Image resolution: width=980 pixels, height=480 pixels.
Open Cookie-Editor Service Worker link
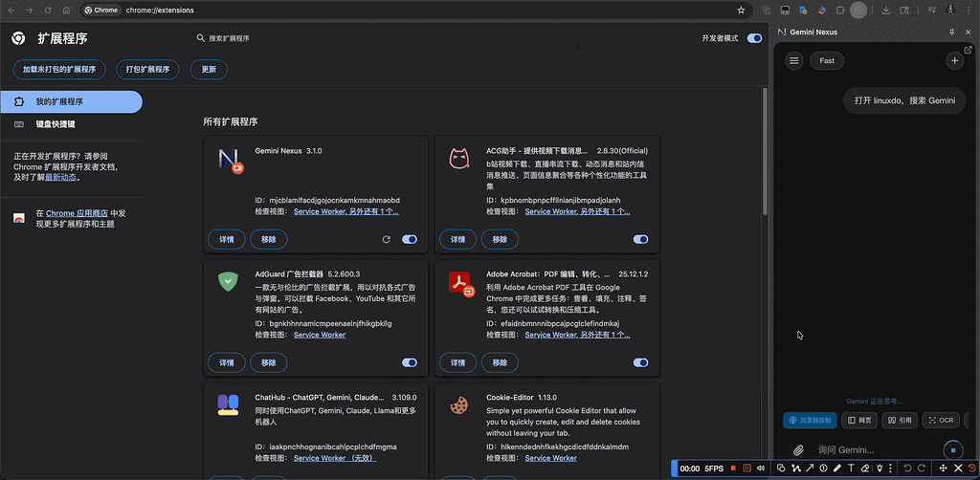click(550, 458)
